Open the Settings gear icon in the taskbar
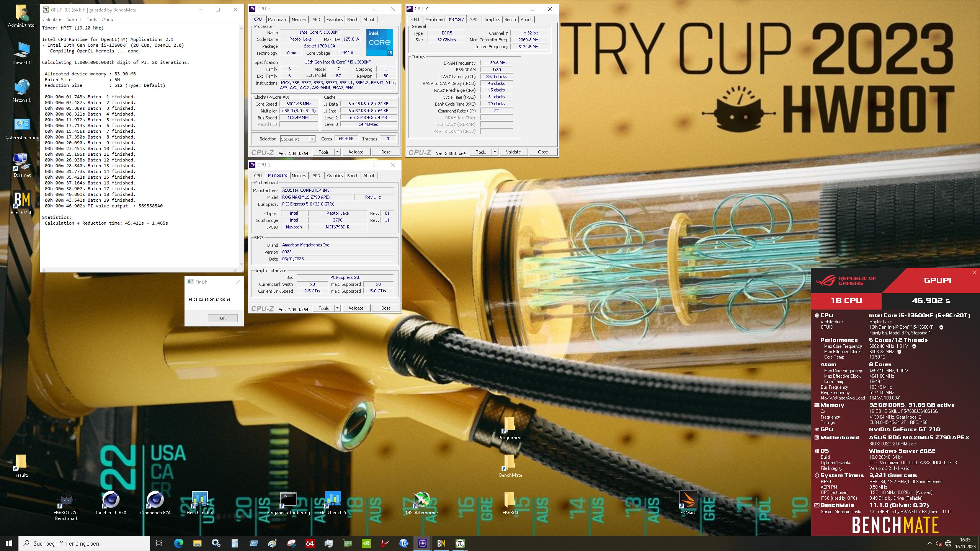This screenshot has width=980, height=551. coord(216,543)
